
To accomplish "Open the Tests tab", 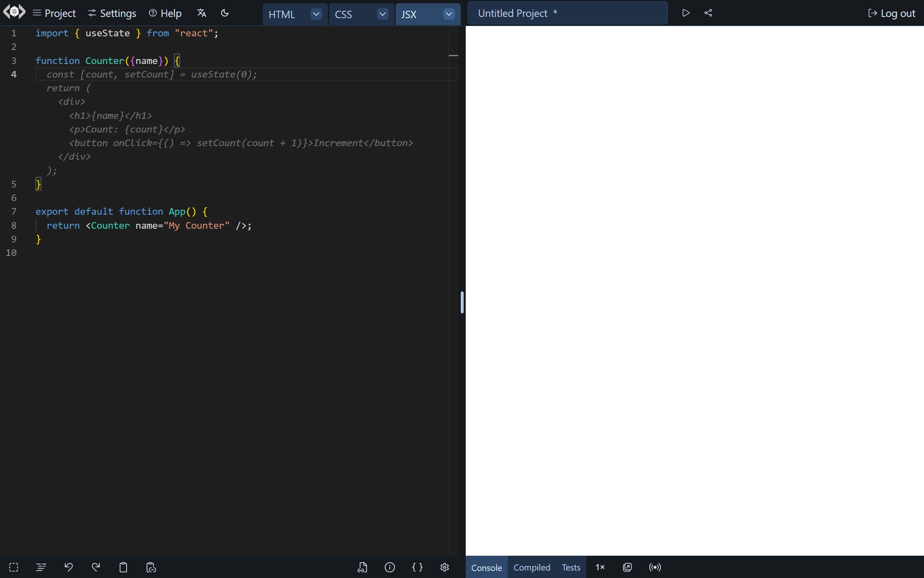I will pos(571,567).
